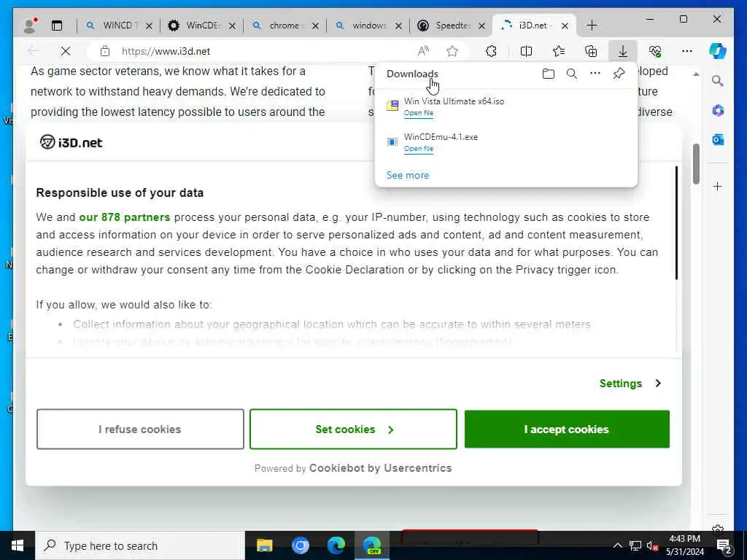Open Favorites list icon

tap(559, 51)
